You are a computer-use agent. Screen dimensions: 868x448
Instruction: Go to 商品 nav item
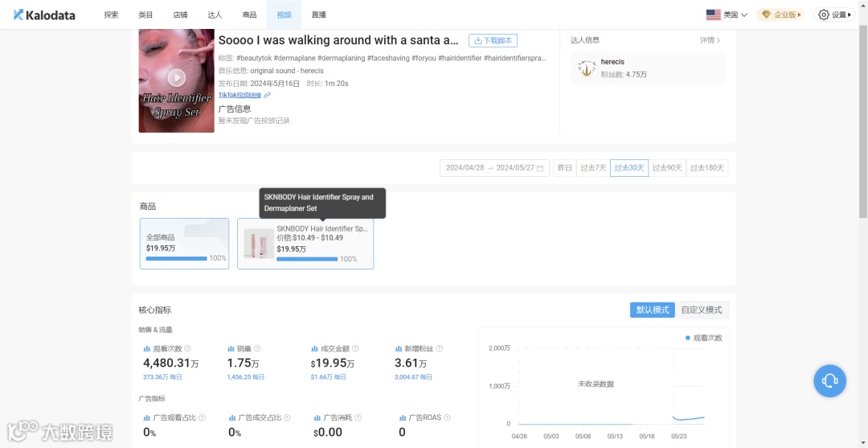click(x=250, y=15)
